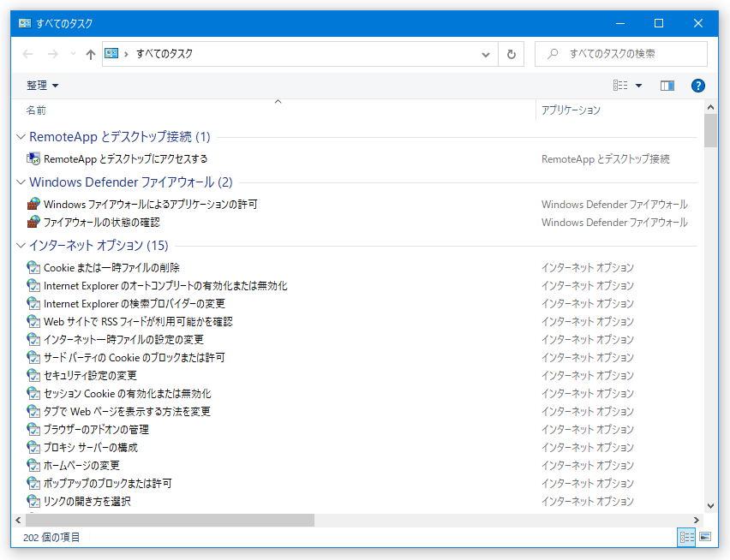The width and height of the screenshot is (730, 560).
Task: Navigate forward with the forward arrow
Action: coord(53,55)
